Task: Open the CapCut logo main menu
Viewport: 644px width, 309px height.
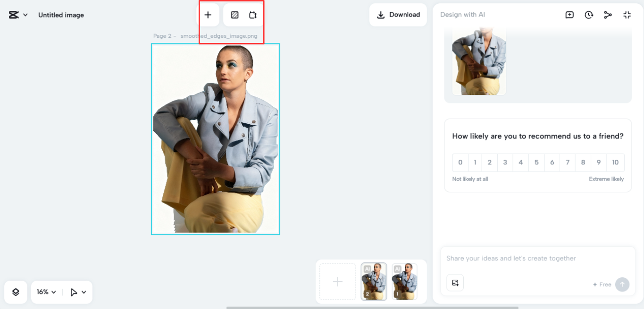Action: [x=18, y=15]
